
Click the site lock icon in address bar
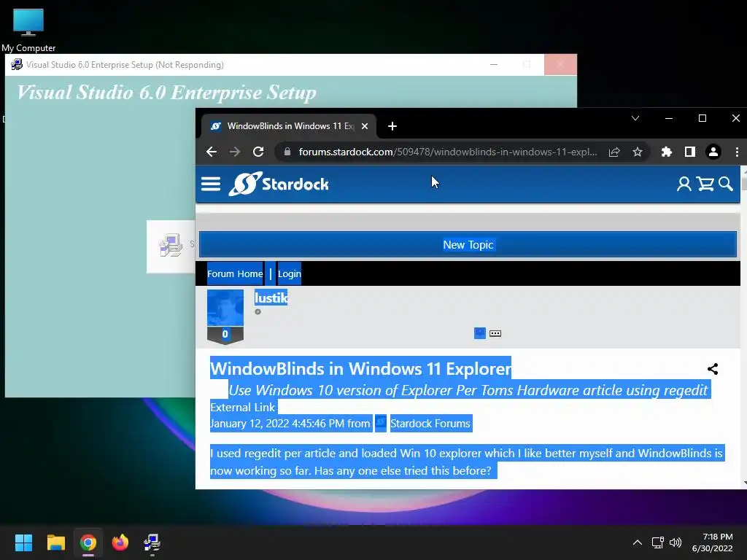[x=287, y=152]
